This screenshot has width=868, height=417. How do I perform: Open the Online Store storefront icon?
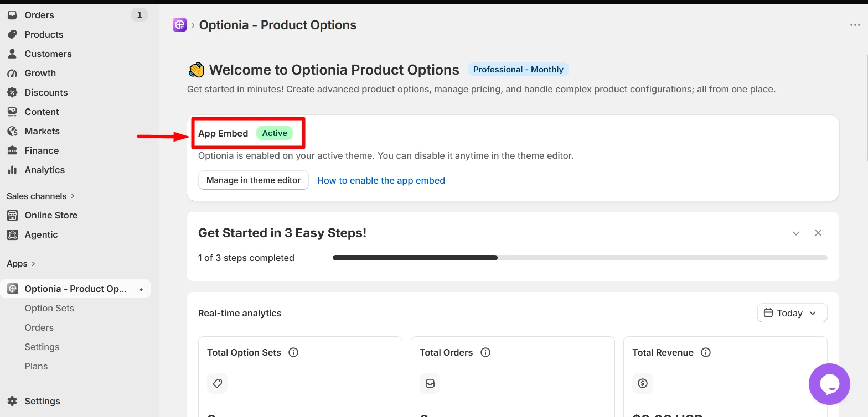12,215
